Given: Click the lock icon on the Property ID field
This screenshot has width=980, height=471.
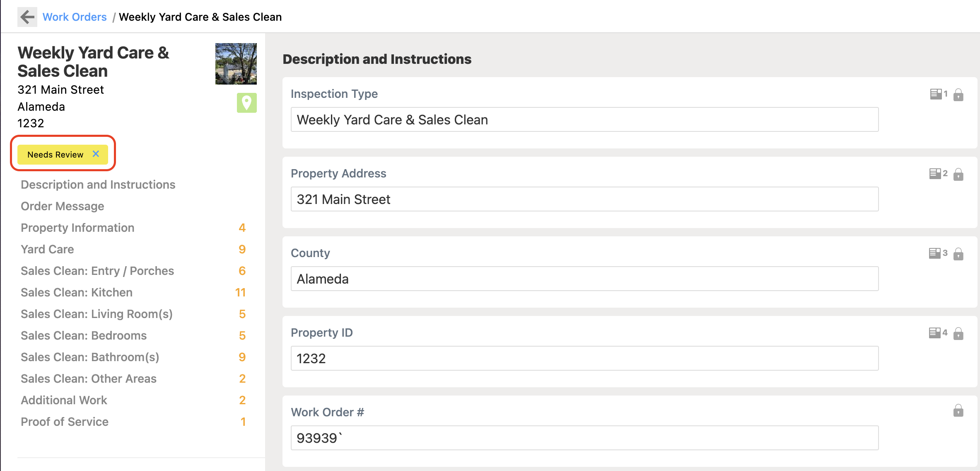Looking at the screenshot, I should [959, 334].
